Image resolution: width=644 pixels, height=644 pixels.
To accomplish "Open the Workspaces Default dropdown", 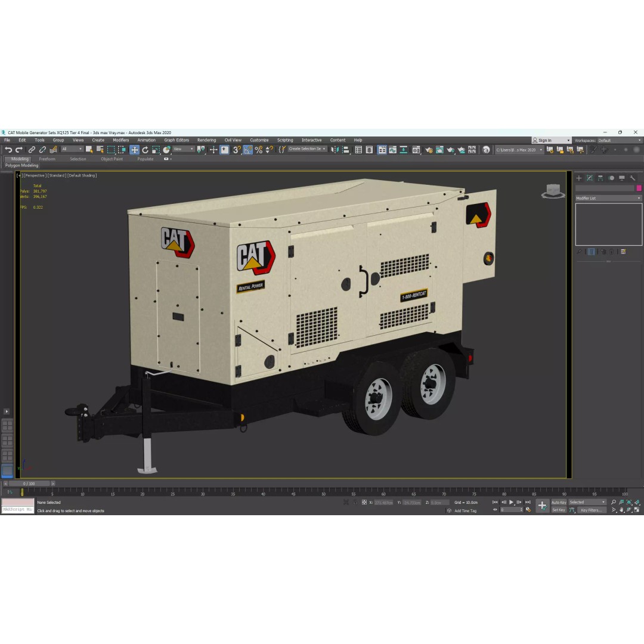I will coord(620,141).
